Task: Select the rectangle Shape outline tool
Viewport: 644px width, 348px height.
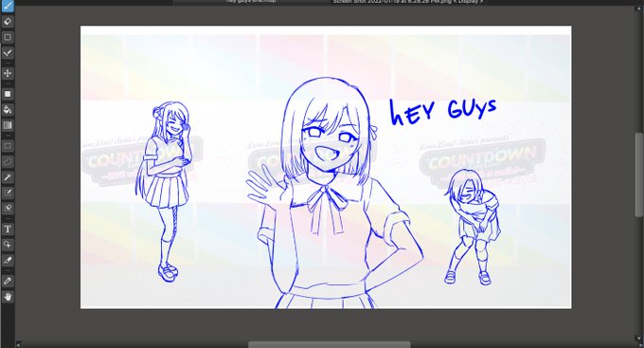Action: pyautogui.click(x=8, y=37)
